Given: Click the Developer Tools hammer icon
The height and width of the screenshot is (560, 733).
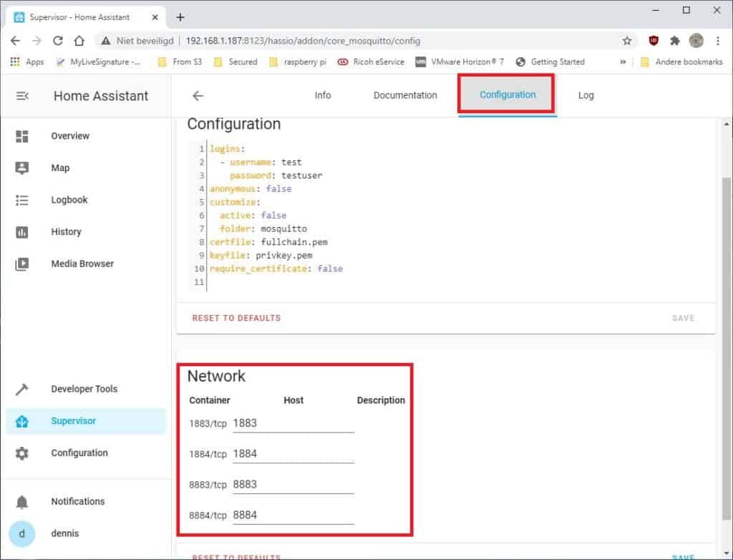Looking at the screenshot, I should [x=22, y=390].
